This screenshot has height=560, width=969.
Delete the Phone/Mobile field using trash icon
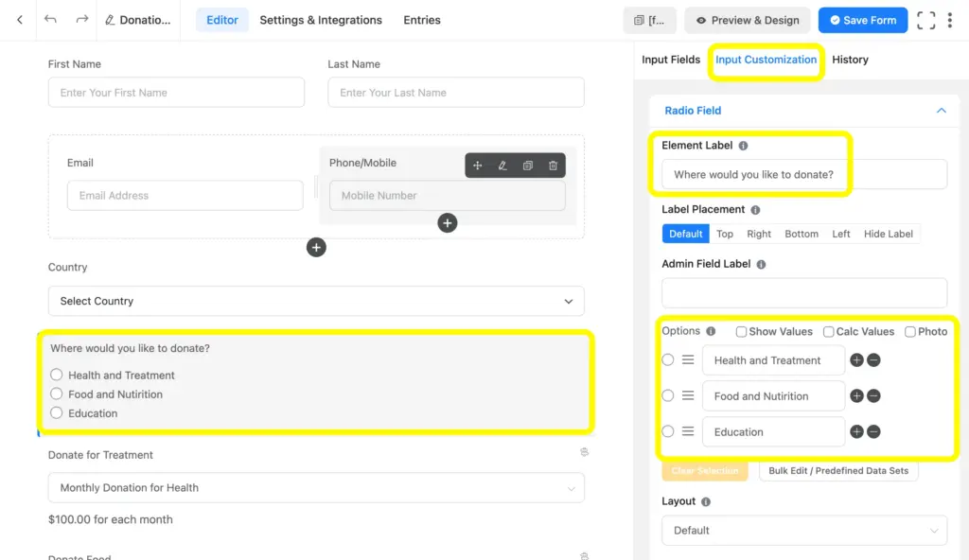tap(553, 166)
